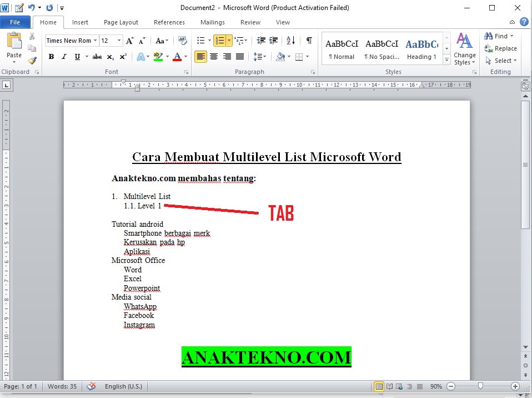Toggle Italic formatting
The height and width of the screenshot is (398, 532).
(64, 57)
